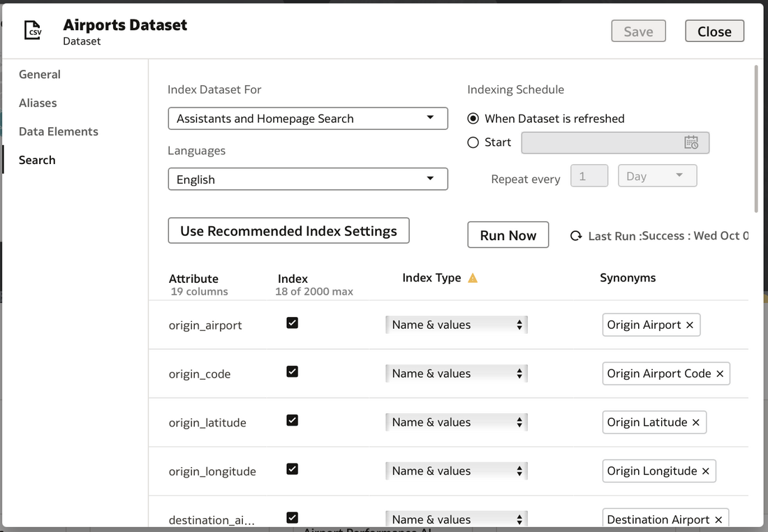Remove the Origin Airport synonym tag
Viewport: 768px width, 532px height.
pyautogui.click(x=690, y=325)
